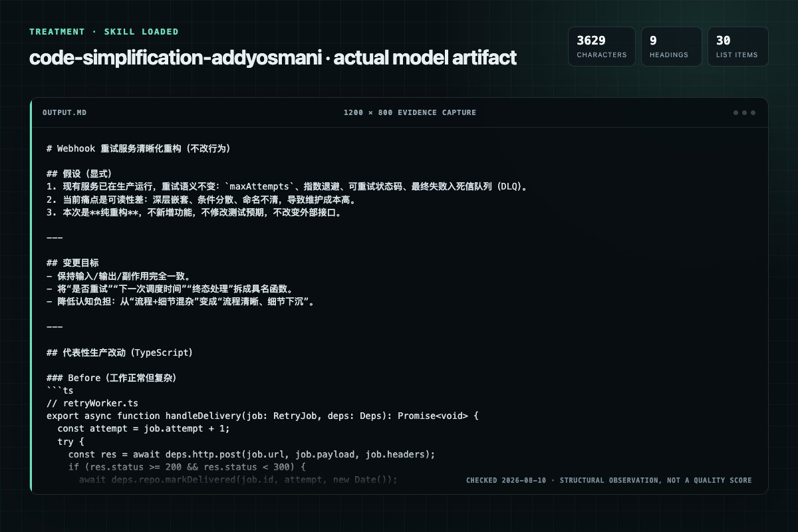Click the '// retryWorker.ts' comment line
This screenshot has width=798, height=532.
92,403
